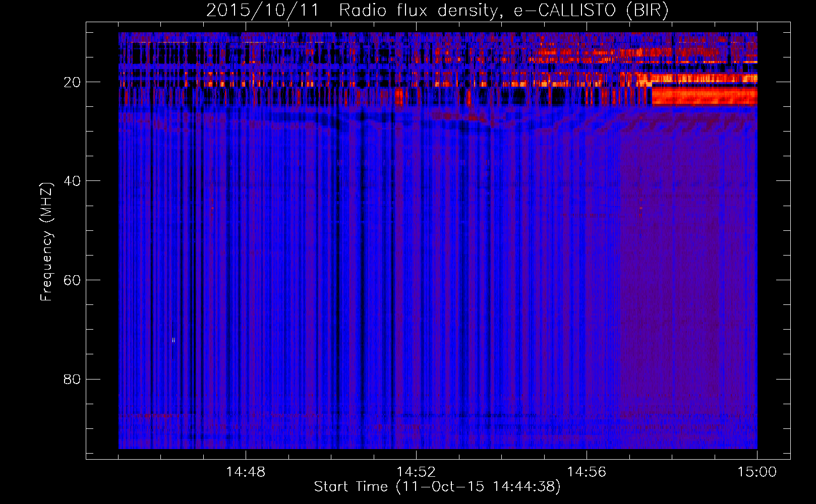The height and width of the screenshot is (504, 816).
Task: Click the 40 MHz frequency tick label
Action: click(72, 181)
